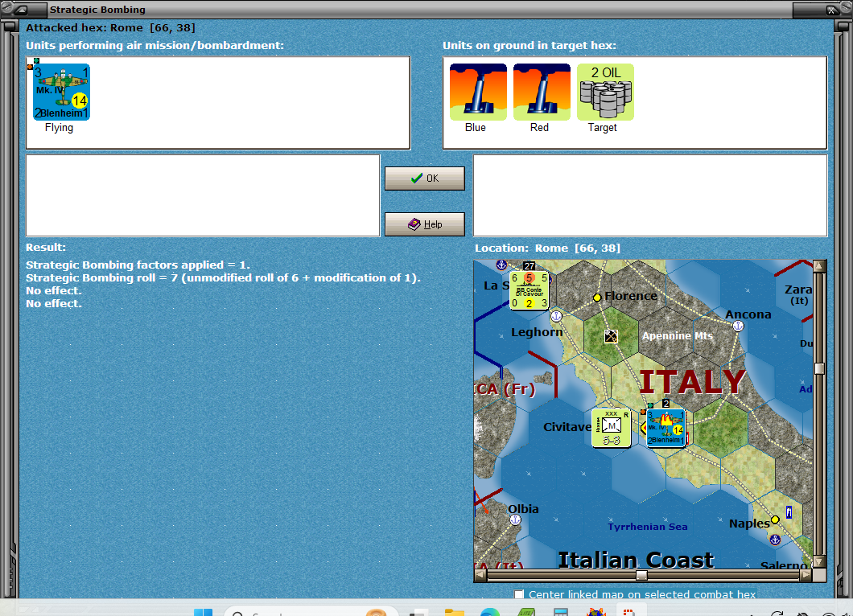Click the 'Tyrrhenian Sea' map label
The image size is (853, 616).
647,526
